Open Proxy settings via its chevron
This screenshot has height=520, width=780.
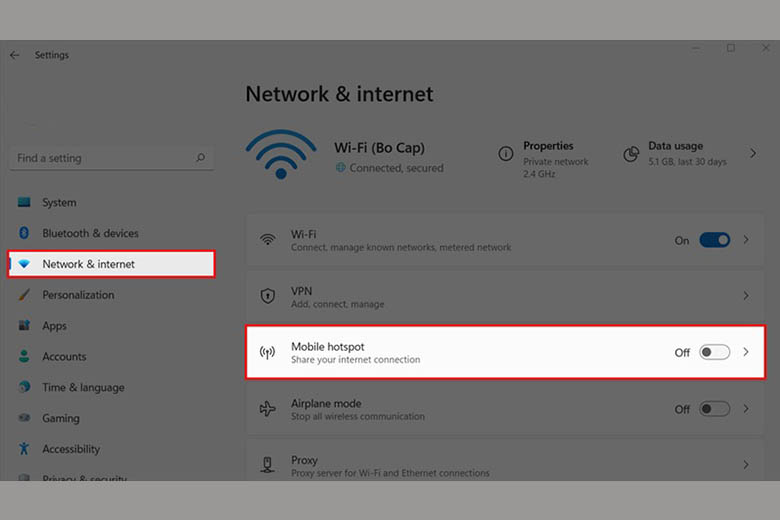(746, 465)
